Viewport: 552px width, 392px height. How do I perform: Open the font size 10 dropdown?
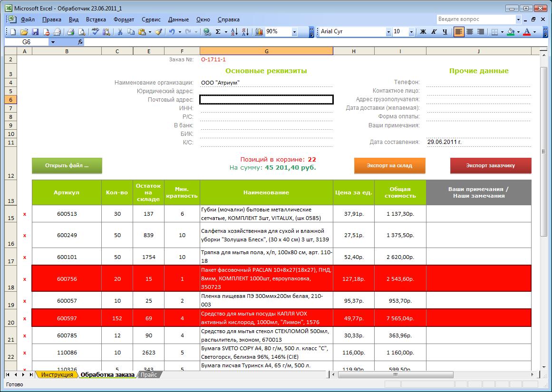coord(411,32)
